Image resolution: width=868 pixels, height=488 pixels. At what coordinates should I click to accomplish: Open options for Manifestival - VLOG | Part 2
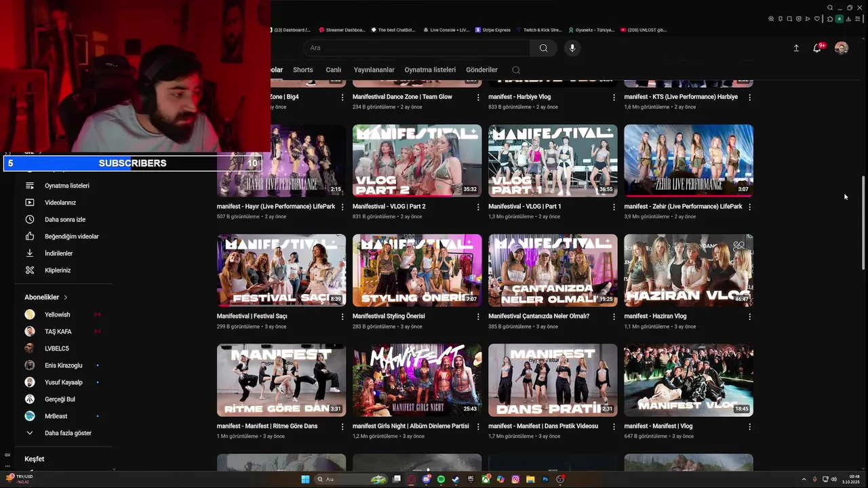click(x=478, y=207)
